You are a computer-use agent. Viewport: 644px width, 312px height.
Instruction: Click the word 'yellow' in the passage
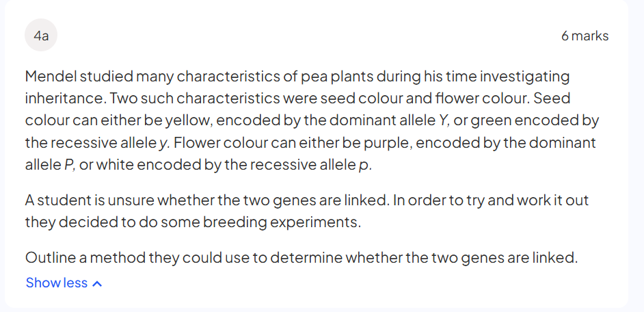point(180,120)
